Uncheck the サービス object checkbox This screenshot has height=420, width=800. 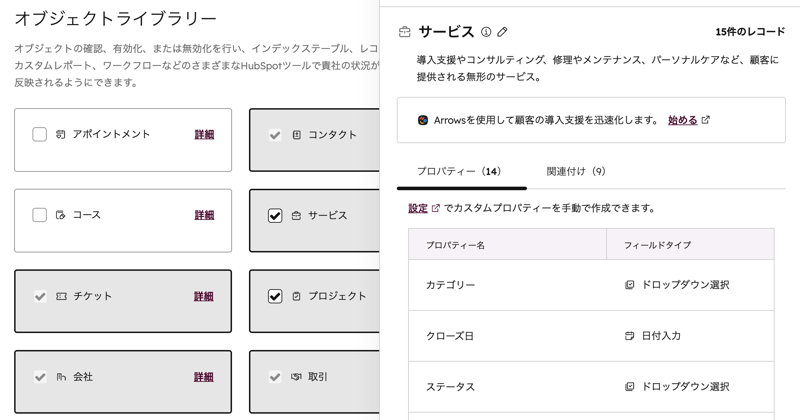(275, 215)
